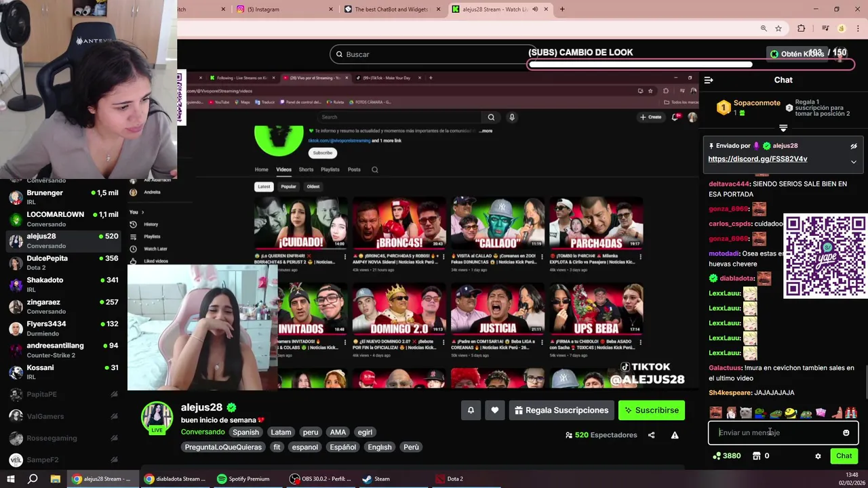
Task: Share the stream via share icon
Action: point(651,435)
